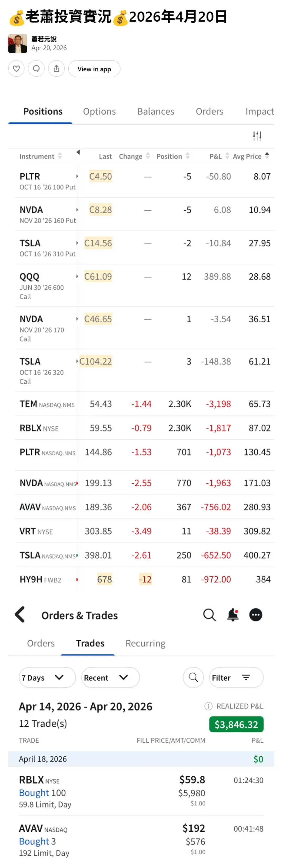284x868 pixels.
Task: Open the more options ellipsis icon
Action: coord(256,615)
